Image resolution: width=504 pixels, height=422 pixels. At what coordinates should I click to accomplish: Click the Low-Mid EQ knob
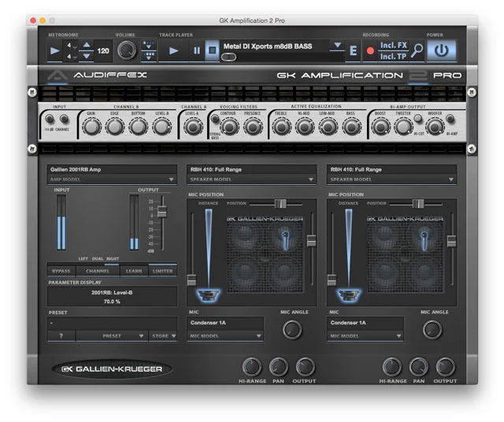pos(328,127)
